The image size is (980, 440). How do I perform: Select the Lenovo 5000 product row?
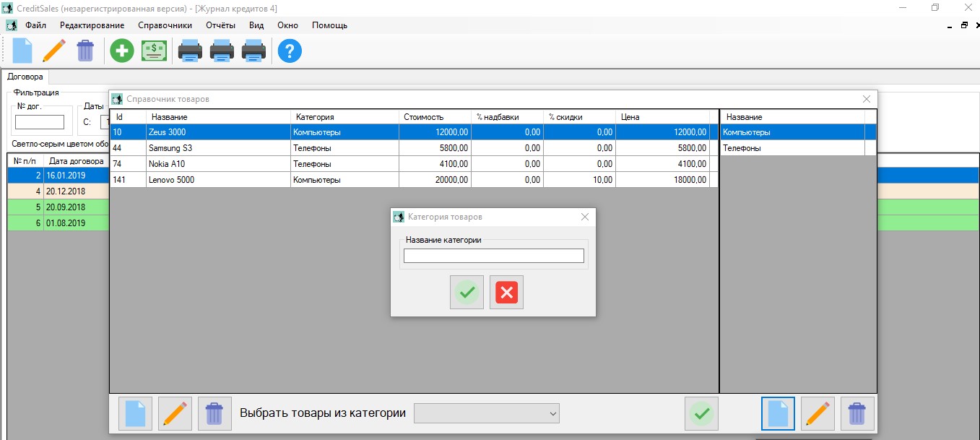[x=414, y=180]
